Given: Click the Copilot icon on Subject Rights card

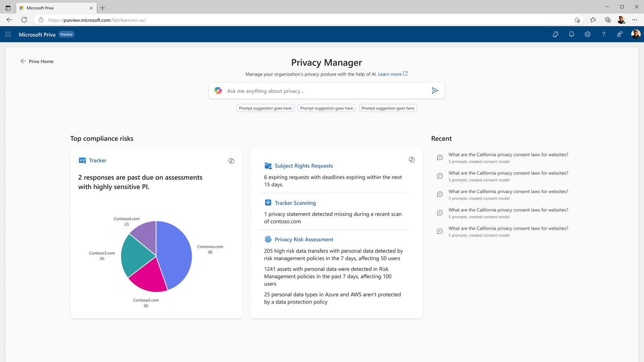Looking at the screenshot, I should 412,160.
